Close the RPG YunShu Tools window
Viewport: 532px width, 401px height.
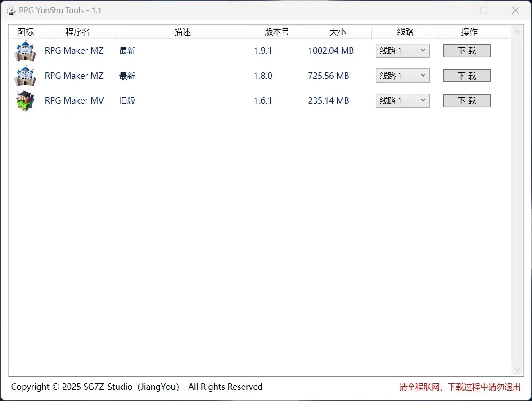tap(515, 10)
